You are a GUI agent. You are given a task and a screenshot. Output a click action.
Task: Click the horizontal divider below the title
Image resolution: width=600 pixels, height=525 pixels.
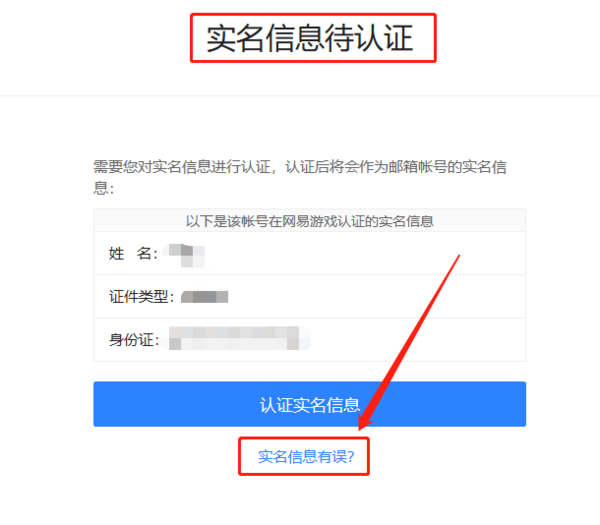tap(300, 95)
